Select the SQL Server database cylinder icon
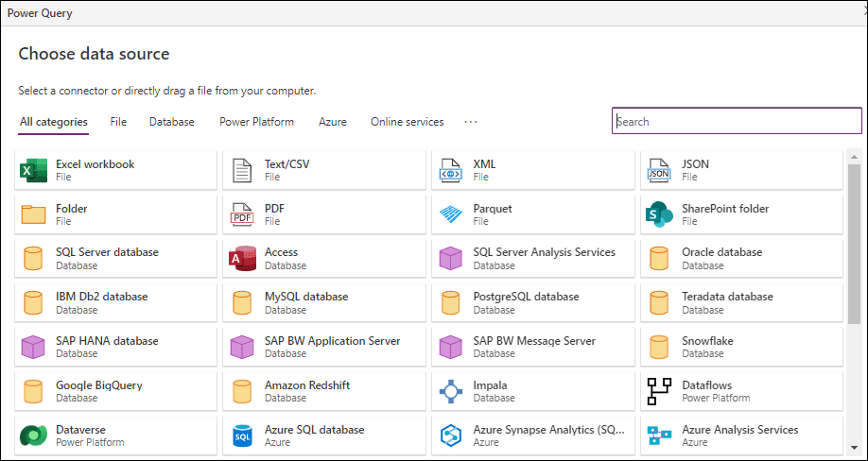The width and height of the screenshot is (868, 461). [x=33, y=258]
